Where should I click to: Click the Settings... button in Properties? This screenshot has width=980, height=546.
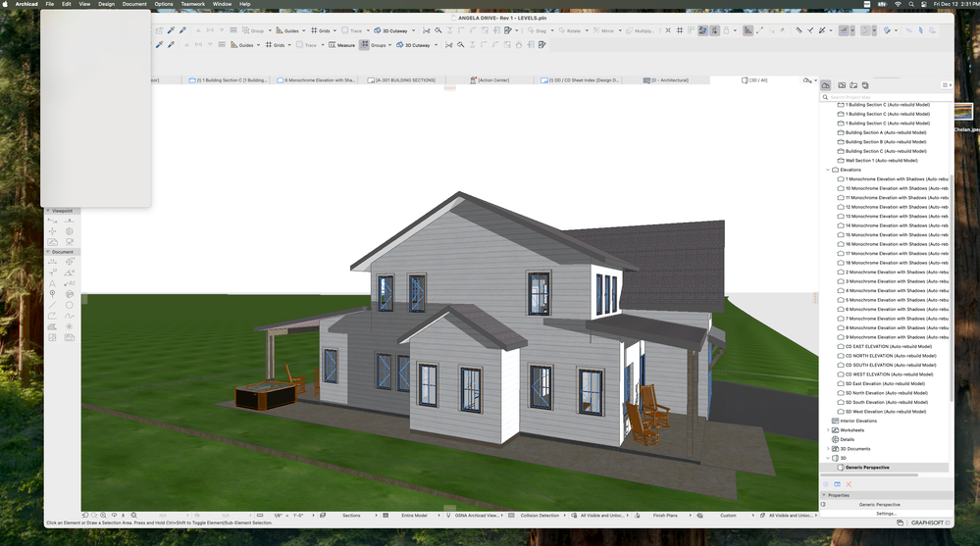point(886,514)
